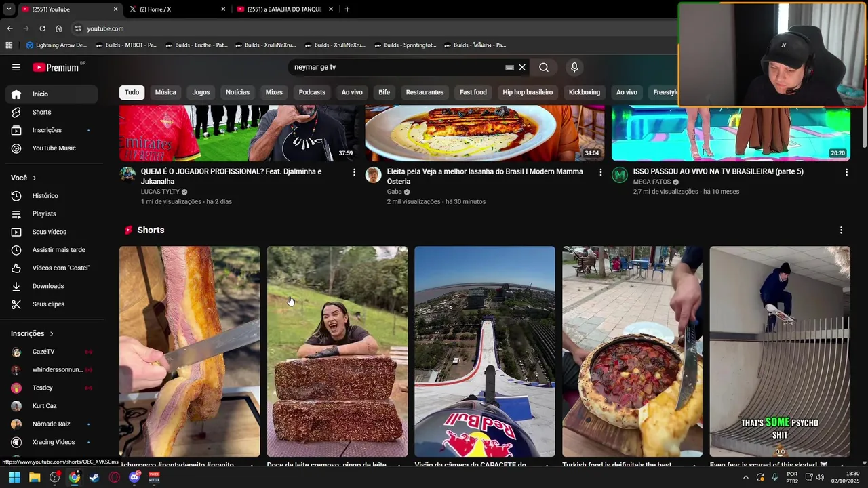Screen dimensions: 868x488
Task: Select the Hip hop brasileiro filter chip
Action: [528, 92]
